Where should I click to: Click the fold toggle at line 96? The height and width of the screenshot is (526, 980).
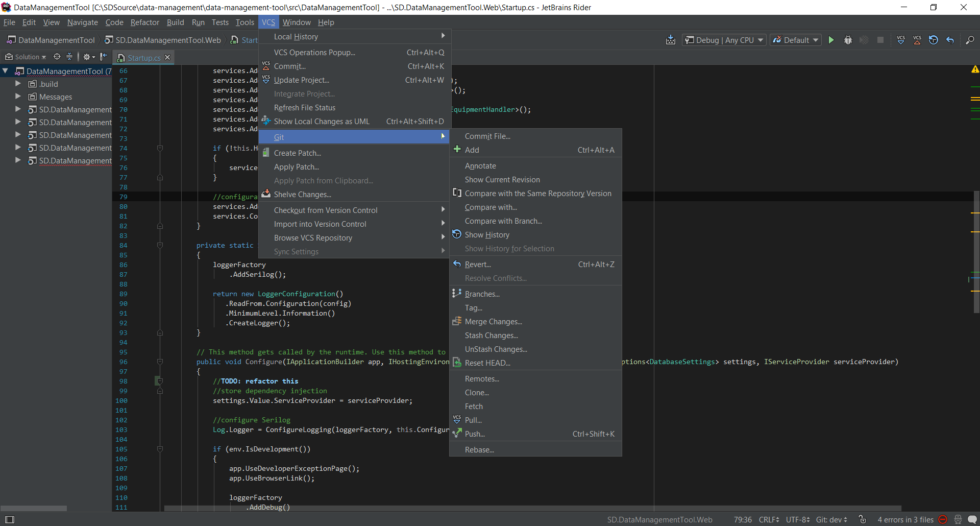(160, 362)
